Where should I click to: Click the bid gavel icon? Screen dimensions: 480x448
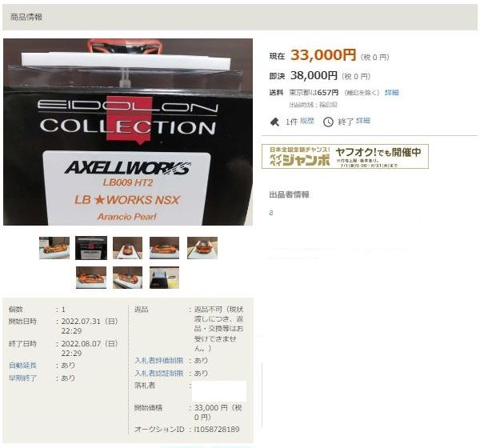(274, 122)
